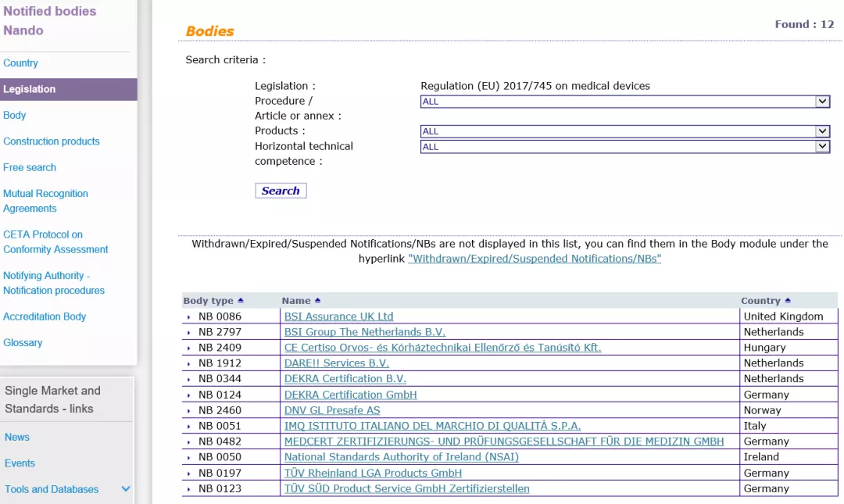844x504 pixels.
Task: Click arrow bullet beside NB 0051
Action: (188, 427)
